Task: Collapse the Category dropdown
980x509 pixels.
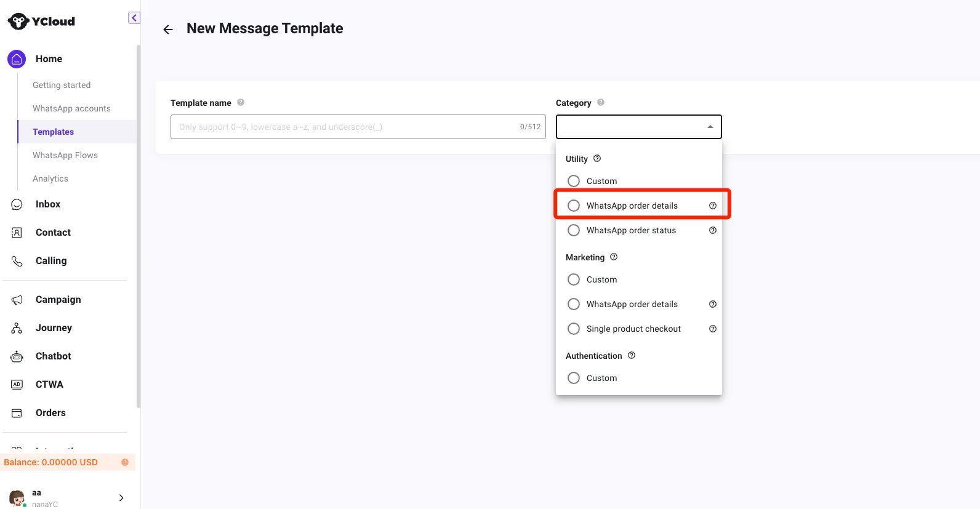Action: point(710,127)
